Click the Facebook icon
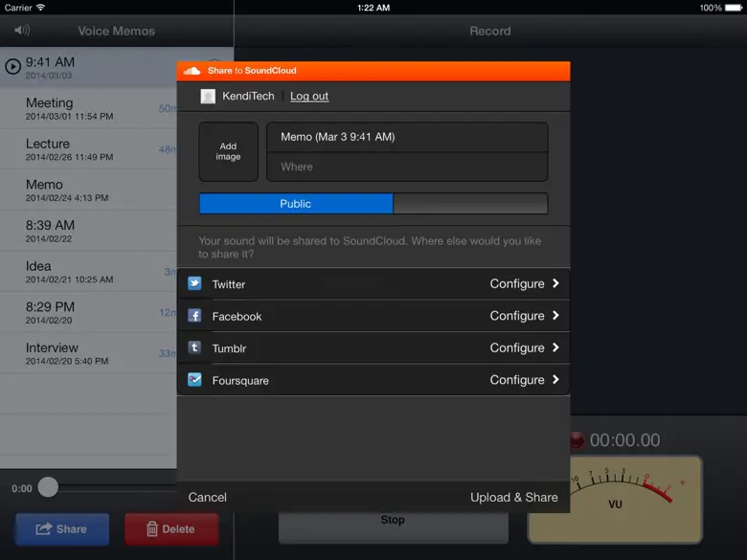Viewport: 747px width, 560px height. coord(194,315)
